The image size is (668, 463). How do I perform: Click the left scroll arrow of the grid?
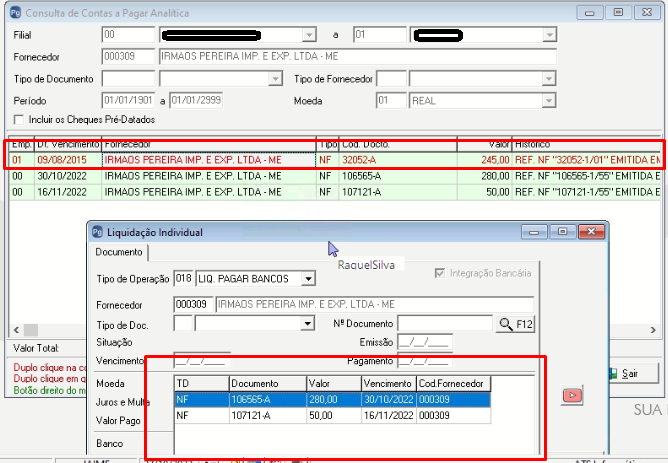(17, 330)
